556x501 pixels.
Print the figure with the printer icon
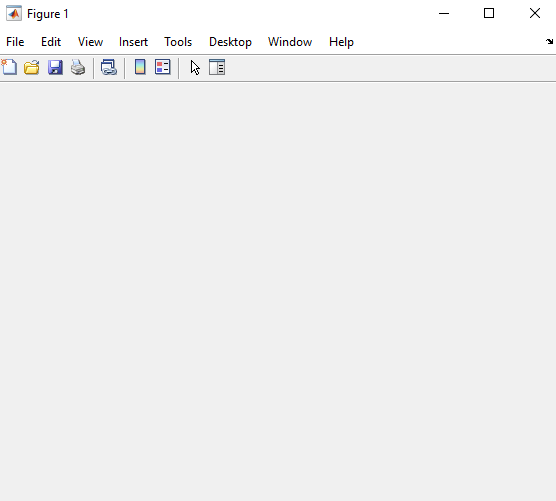(78, 67)
